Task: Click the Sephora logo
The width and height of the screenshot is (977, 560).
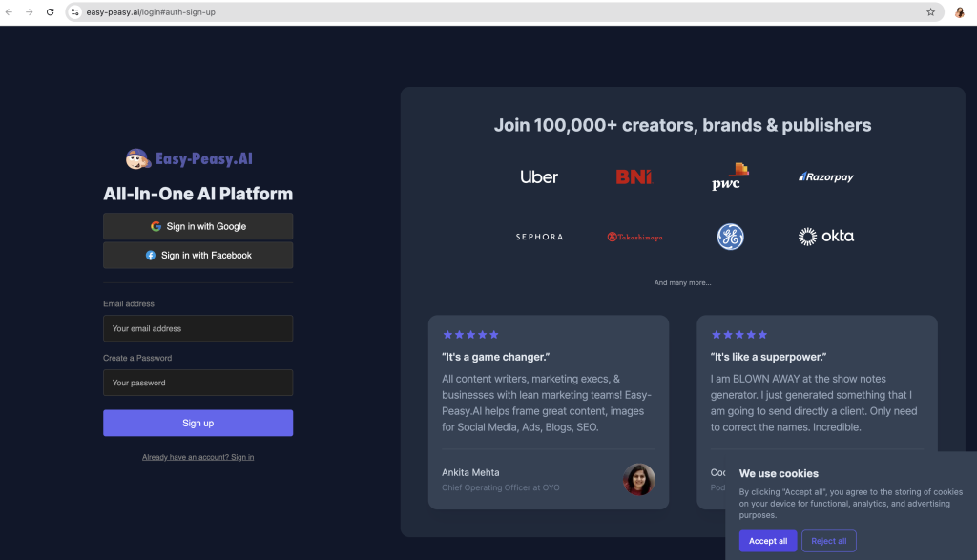Action: pos(539,237)
